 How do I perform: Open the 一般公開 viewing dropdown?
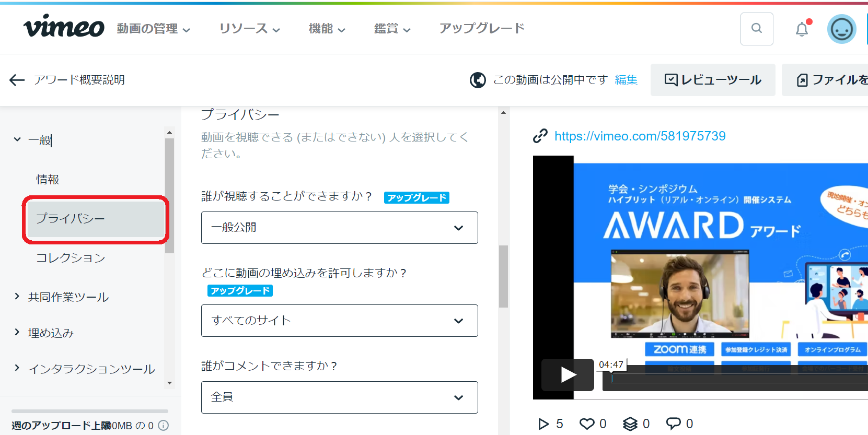point(340,228)
